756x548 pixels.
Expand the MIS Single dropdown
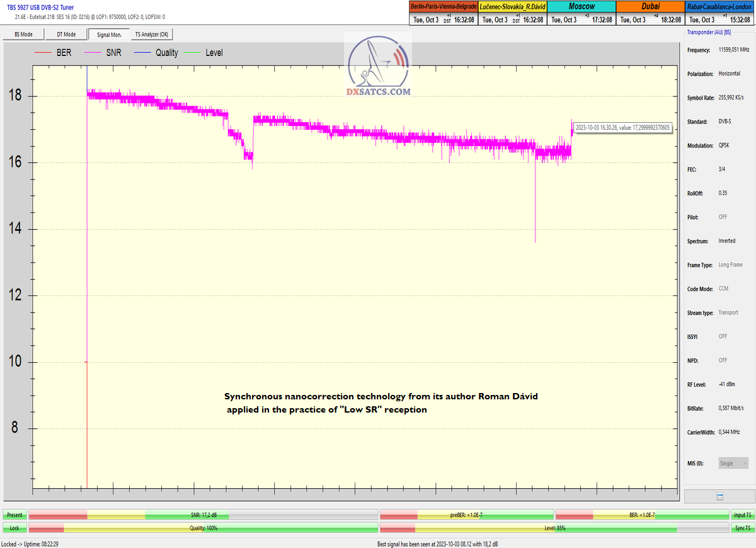pos(733,463)
